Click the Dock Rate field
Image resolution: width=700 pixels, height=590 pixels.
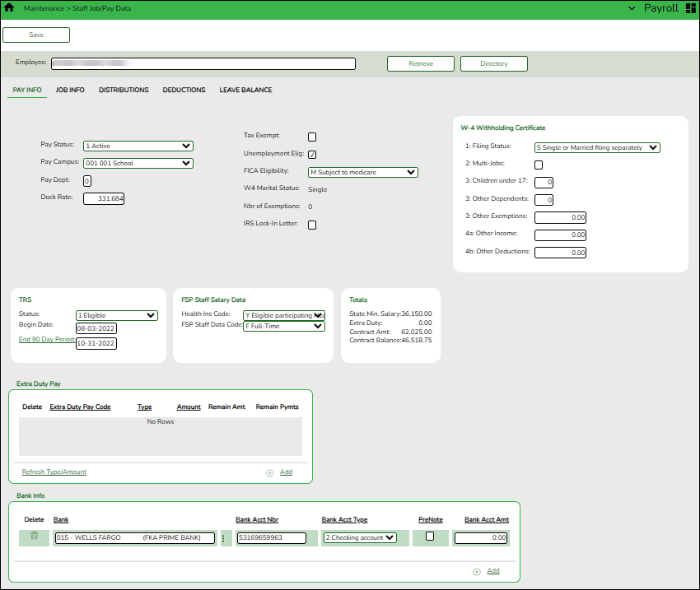(x=104, y=198)
